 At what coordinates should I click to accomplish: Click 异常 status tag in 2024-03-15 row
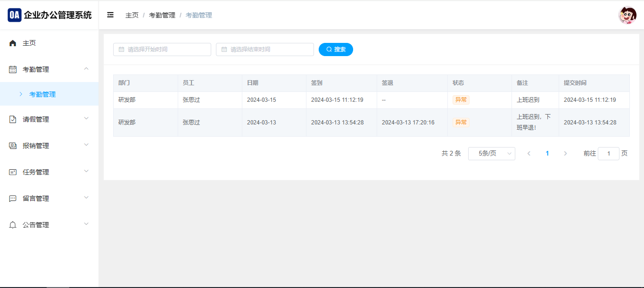[x=461, y=100]
